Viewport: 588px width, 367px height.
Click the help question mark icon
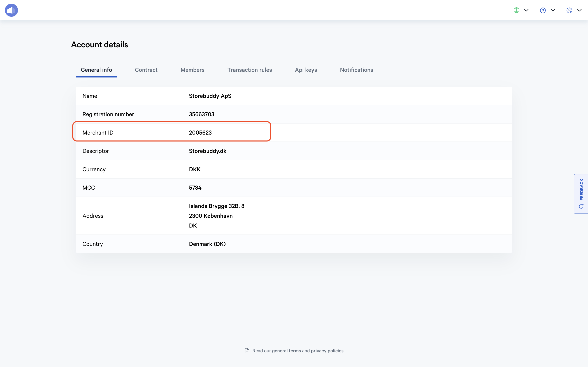(x=543, y=10)
